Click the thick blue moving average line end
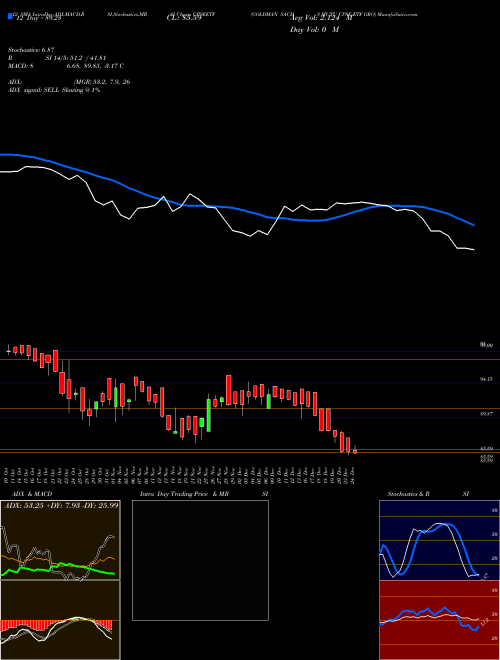The height and width of the screenshot is (660, 500). click(x=473, y=225)
